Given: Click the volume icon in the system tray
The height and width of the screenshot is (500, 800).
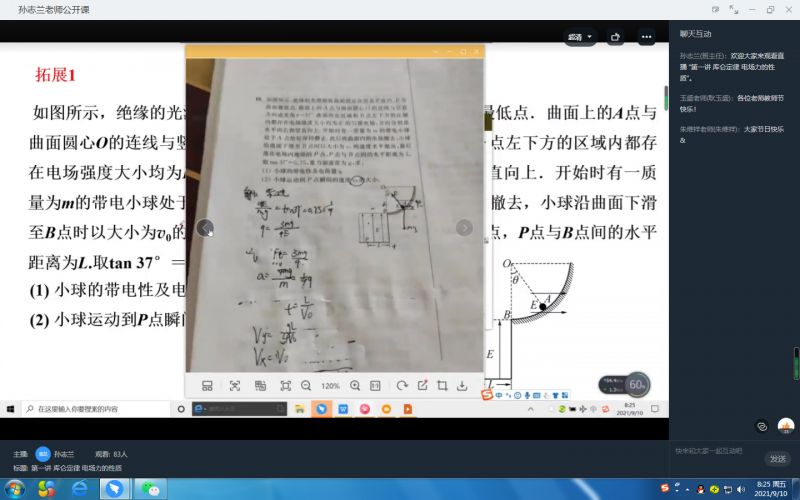Looking at the screenshot, I should 740,489.
